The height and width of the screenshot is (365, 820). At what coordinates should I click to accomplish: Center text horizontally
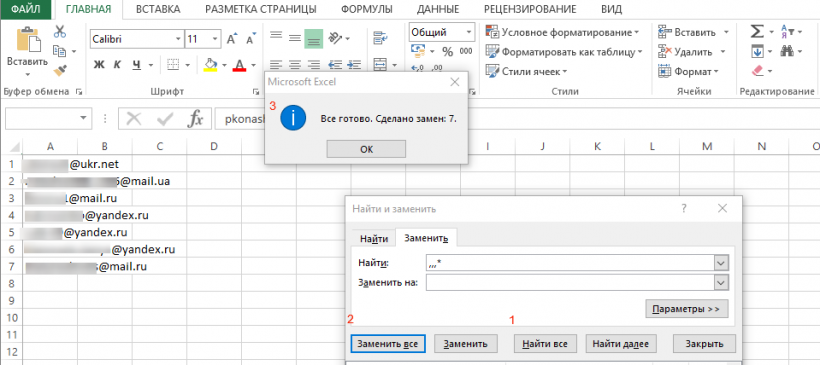tap(294, 65)
